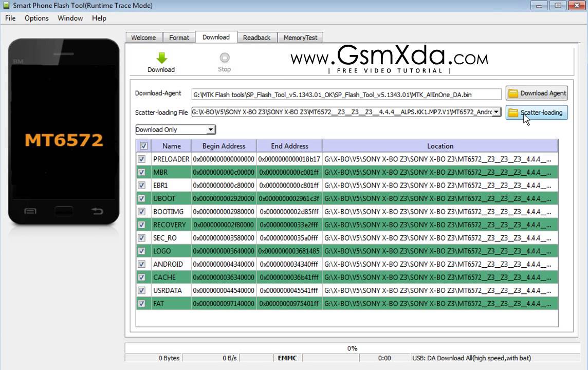Uncheck the RECOVERY partition checkbox
Screen dimensions: 588x370
point(141,225)
